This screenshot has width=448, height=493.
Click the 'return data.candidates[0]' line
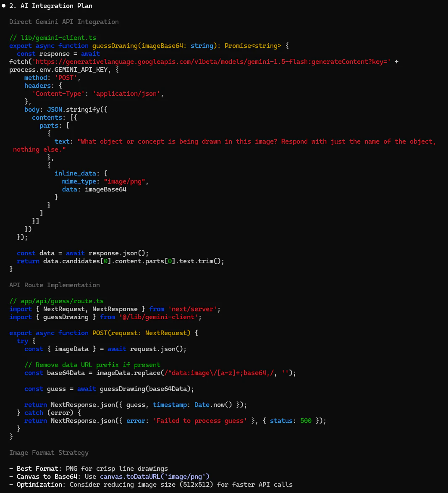point(121,261)
